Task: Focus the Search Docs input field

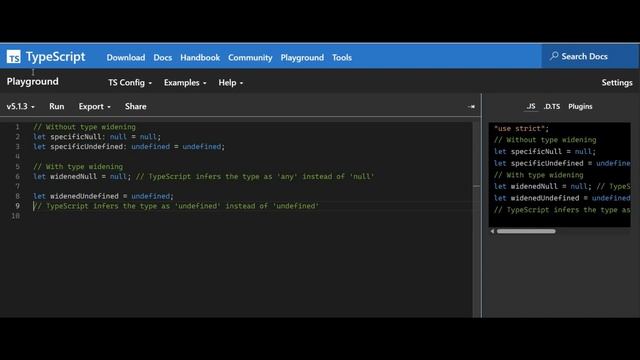Action: coord(590,56)
